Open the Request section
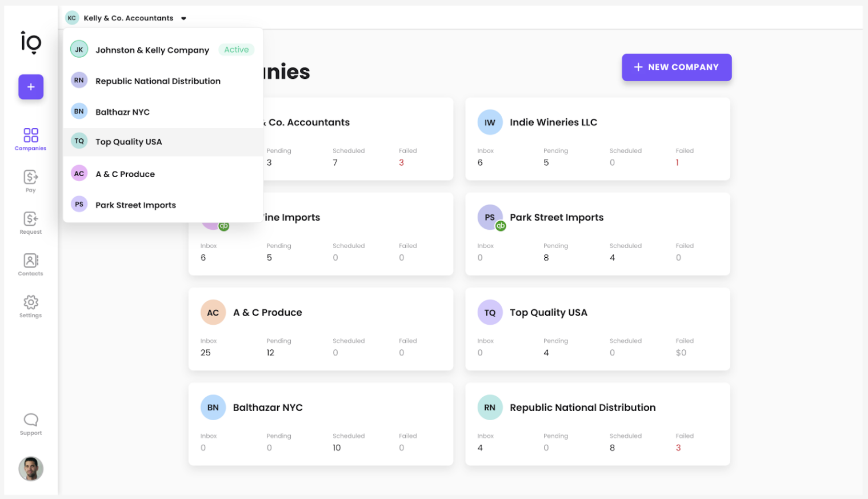The width and height of the screenshot is (868, 499). coord(31,223)
